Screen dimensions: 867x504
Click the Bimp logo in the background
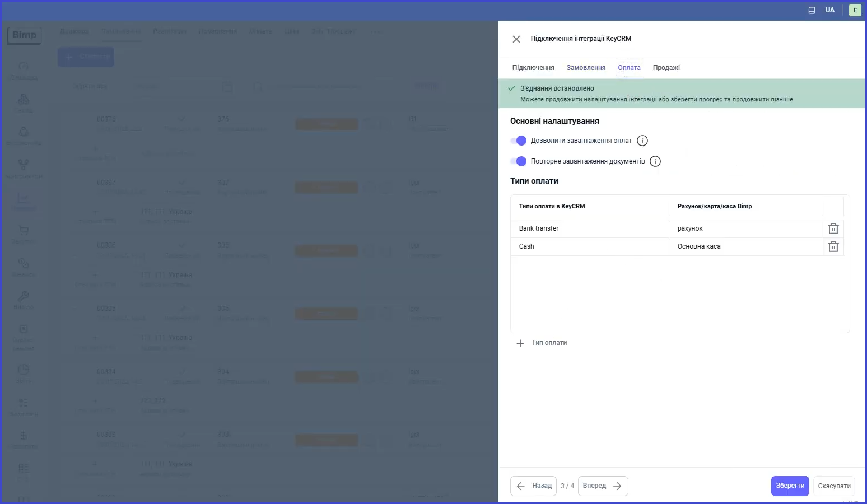click(x=24, y=35)
